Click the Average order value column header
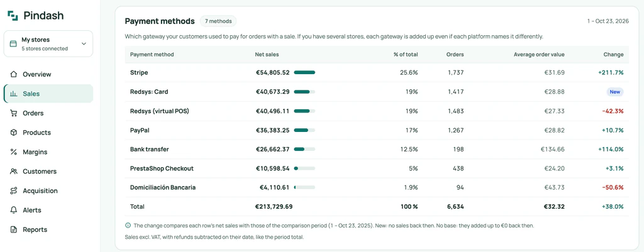 pyautogui.click(x=539, y=55)
